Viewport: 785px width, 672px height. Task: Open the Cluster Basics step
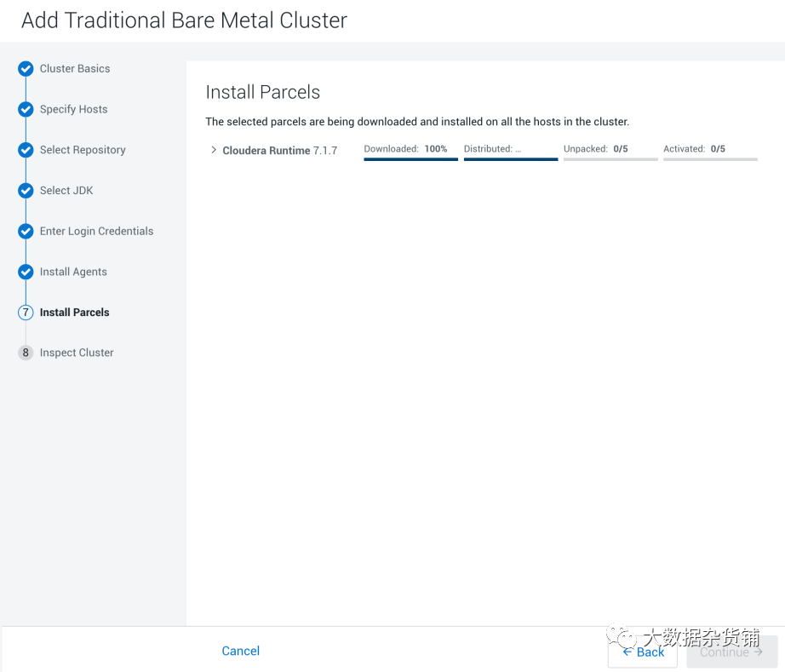(x=75, y=69)
